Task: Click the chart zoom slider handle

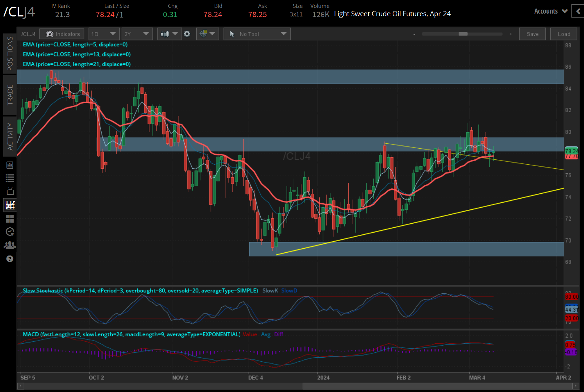Action: [463, 34]
